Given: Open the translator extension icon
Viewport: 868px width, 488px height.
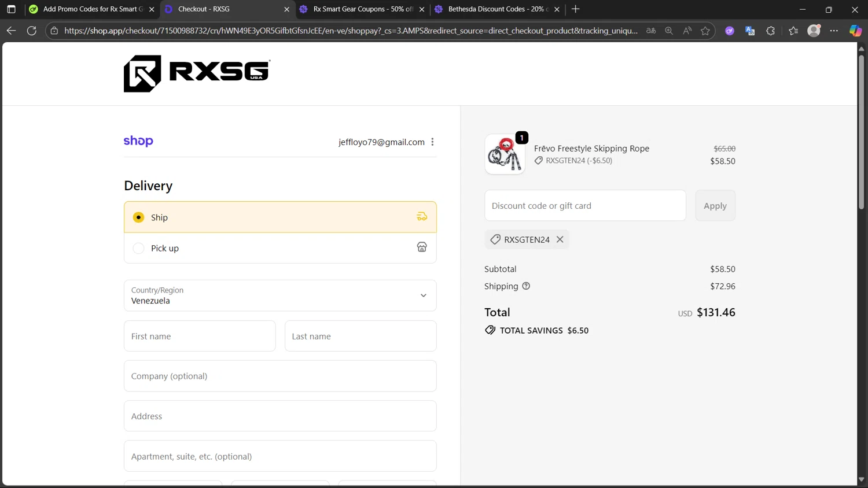Looking at the screenshot, I should [750, 31].
